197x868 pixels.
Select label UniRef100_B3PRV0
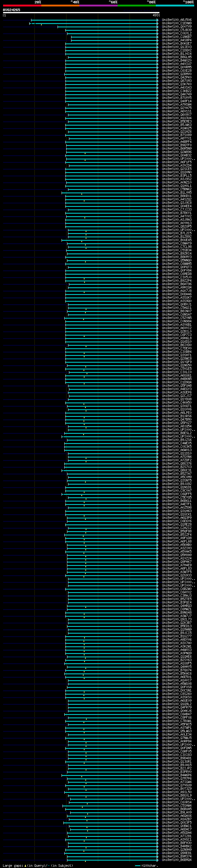[x=176, y=772]
